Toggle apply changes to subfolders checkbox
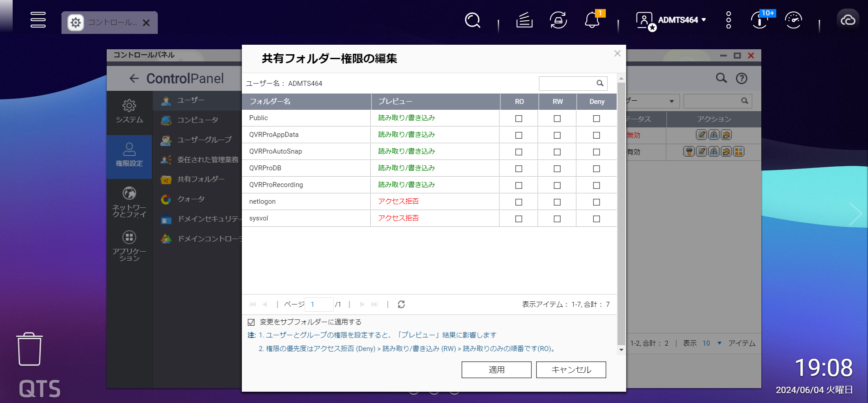Screen dimensions: 868x403 (251, 322)
